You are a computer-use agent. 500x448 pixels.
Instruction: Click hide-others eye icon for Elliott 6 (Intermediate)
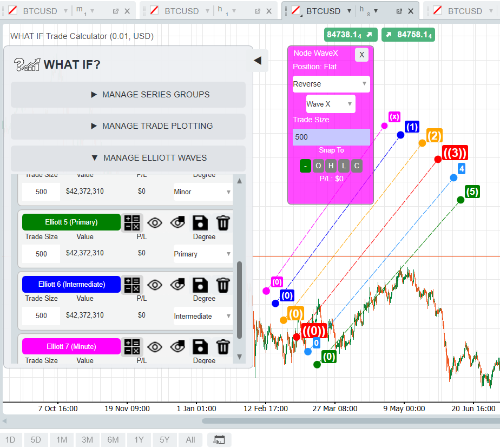[177, 285]
